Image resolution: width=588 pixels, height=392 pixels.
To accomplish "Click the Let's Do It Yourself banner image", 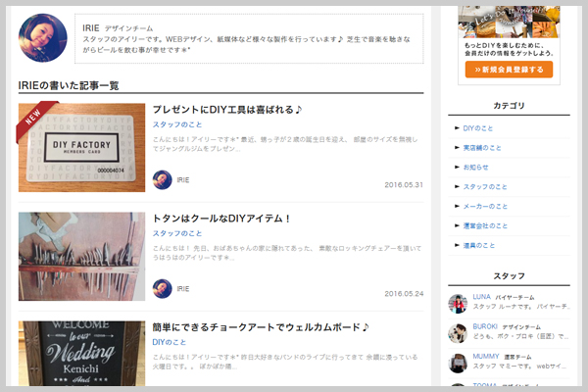I will point(509,22).
